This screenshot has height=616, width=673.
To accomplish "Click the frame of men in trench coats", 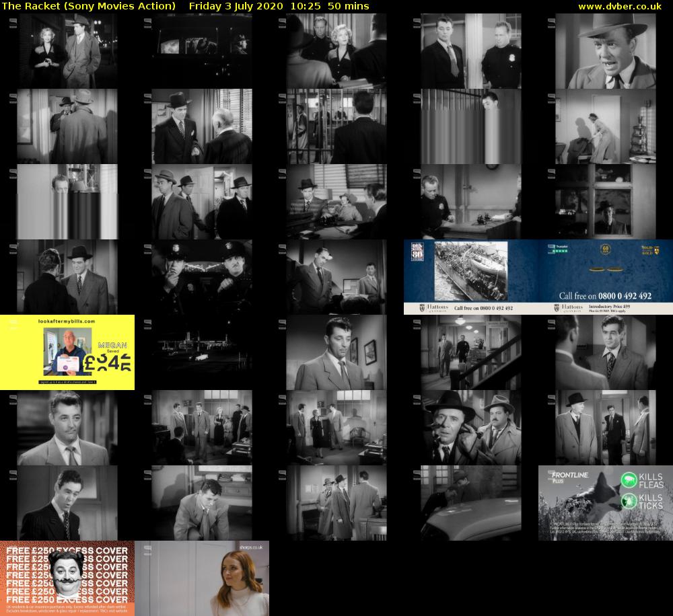I will click(x=336, y=503).
